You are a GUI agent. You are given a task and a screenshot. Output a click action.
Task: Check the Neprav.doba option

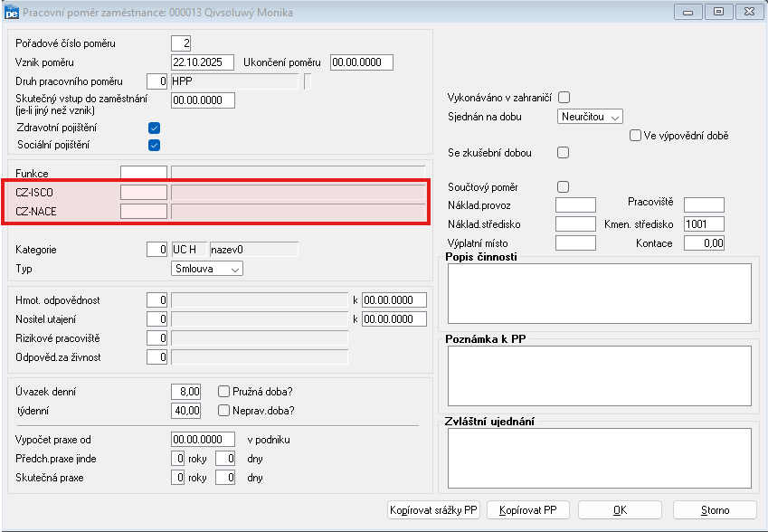coord(223,410)
